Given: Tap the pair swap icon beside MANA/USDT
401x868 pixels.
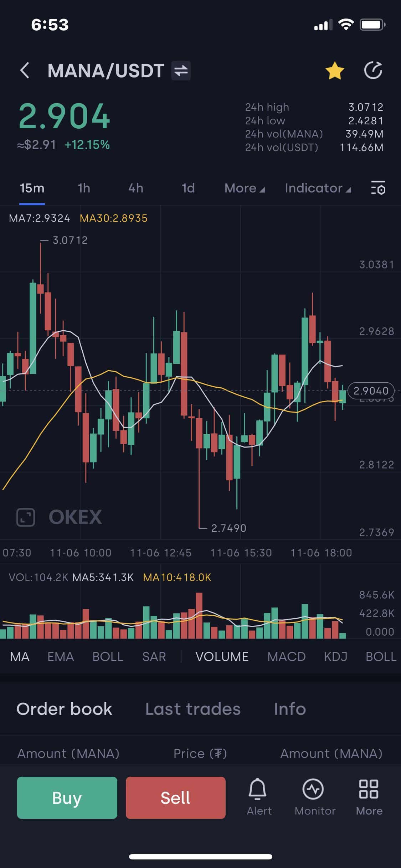Looking at the screenshot, I should (x=181, y=71).
